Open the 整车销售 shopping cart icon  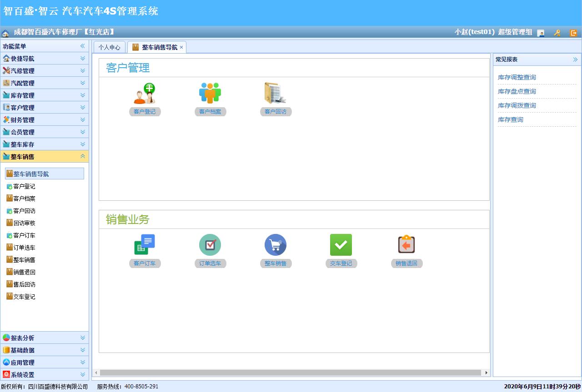[276, 245]
